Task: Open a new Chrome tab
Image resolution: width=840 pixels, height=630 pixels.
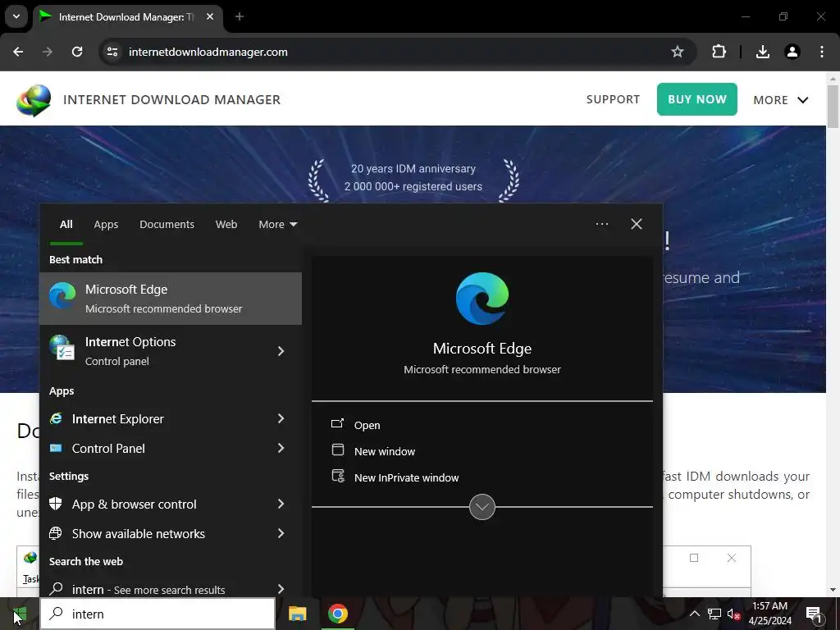Action: click(240, 16)
